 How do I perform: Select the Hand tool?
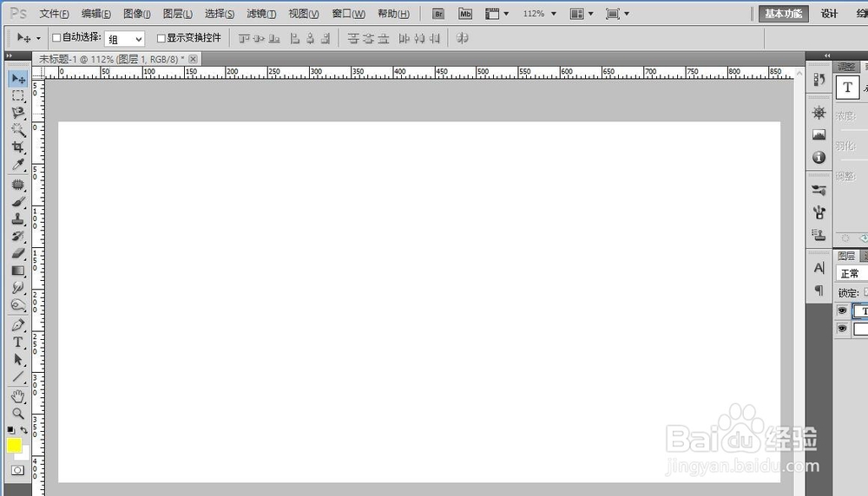[x=18, y=396]
